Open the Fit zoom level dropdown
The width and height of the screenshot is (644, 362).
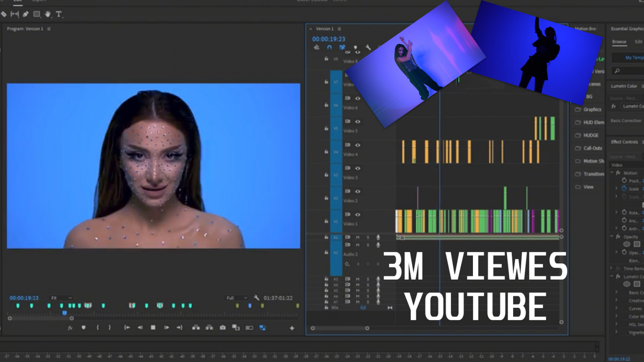pyautogui.click(x=62, y=298)
